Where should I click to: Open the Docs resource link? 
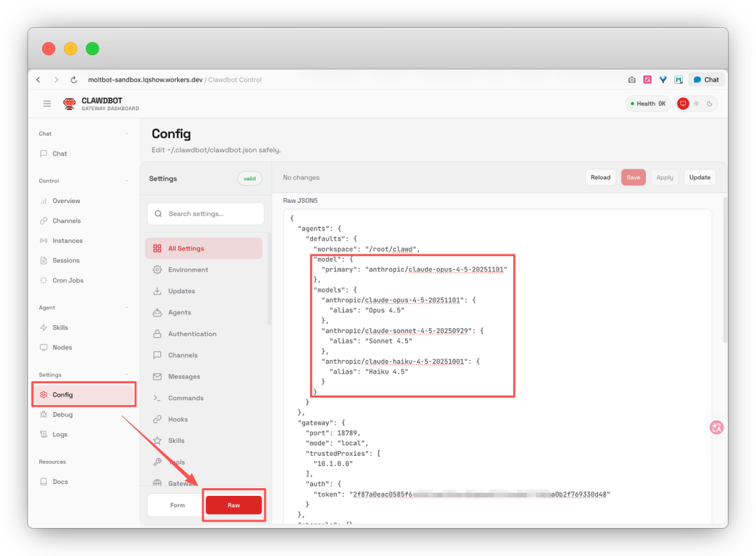click(60, 482)
